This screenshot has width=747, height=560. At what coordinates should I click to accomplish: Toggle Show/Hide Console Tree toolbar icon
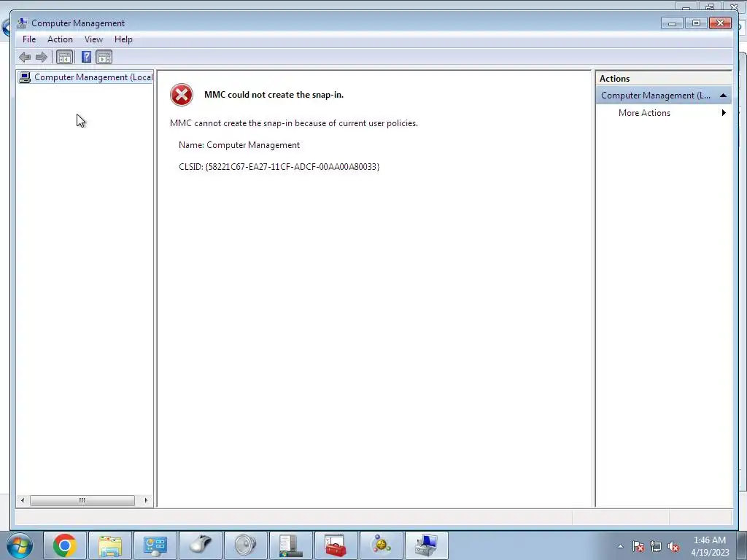[64, 58]
